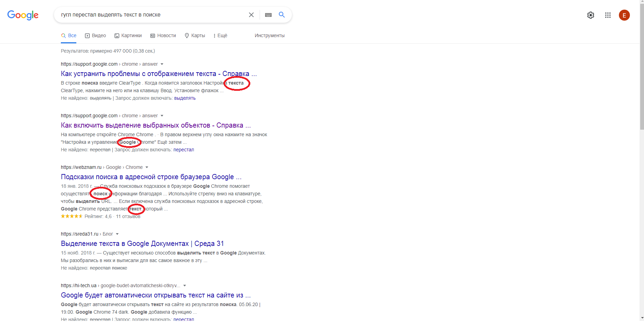This screenshot has width=644, height=325.
Task: Open result Как включить выделение выбранных объектов
Action: pos(156,125)
